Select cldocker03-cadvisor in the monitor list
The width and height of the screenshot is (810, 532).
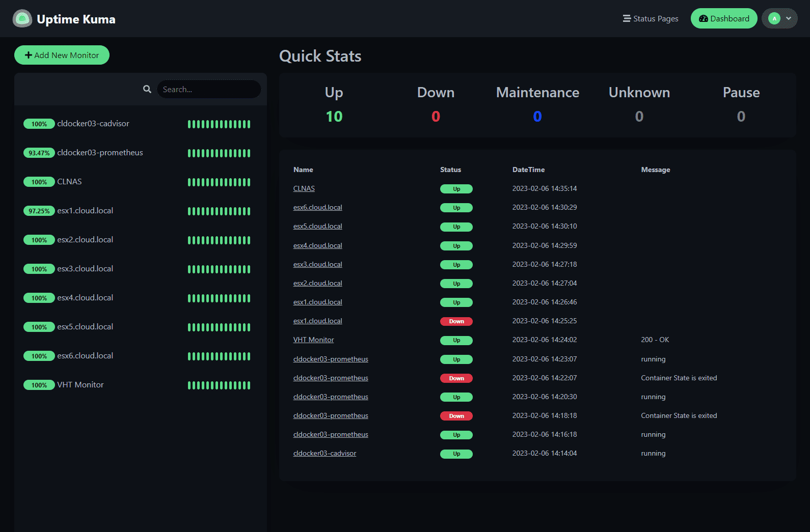93,124
